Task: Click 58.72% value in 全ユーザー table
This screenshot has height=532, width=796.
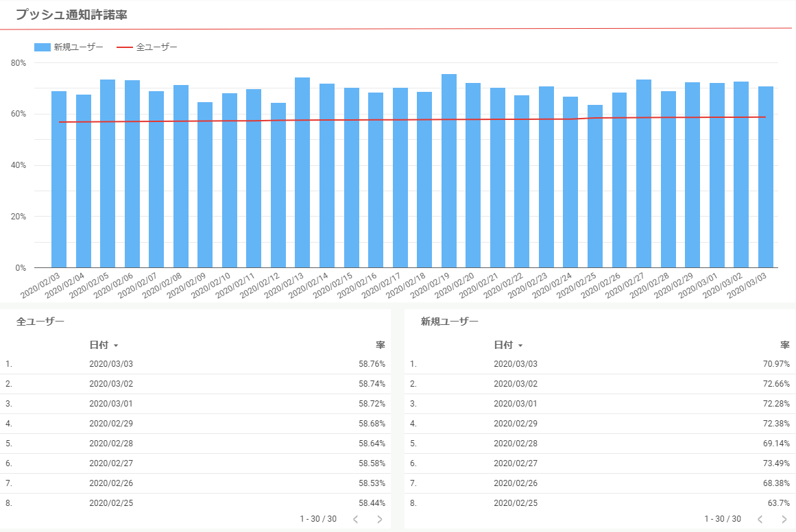Action: (372, 404)
